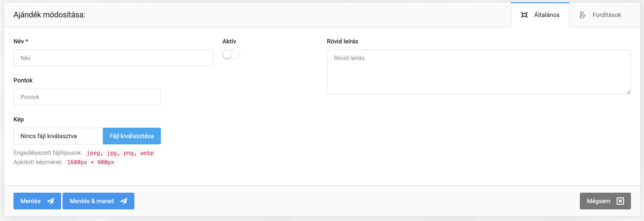
Task: Focus the Név input field
Action: [113, 58]
